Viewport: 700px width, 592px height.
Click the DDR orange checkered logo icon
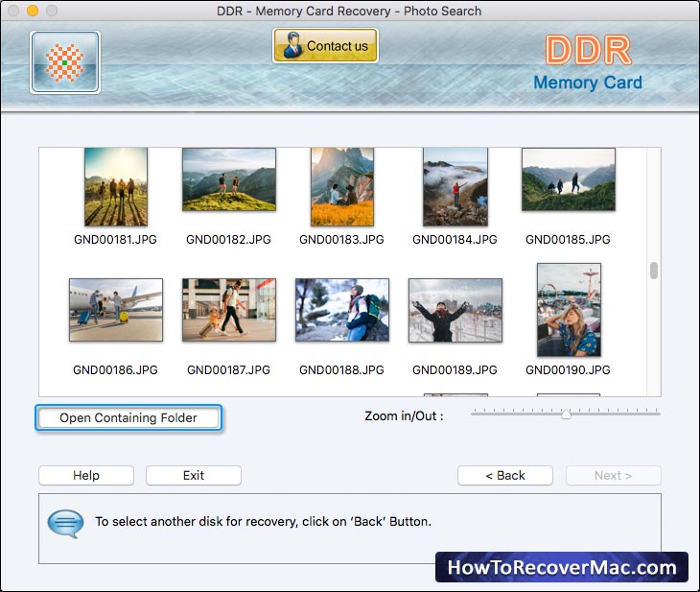(65, 62)
